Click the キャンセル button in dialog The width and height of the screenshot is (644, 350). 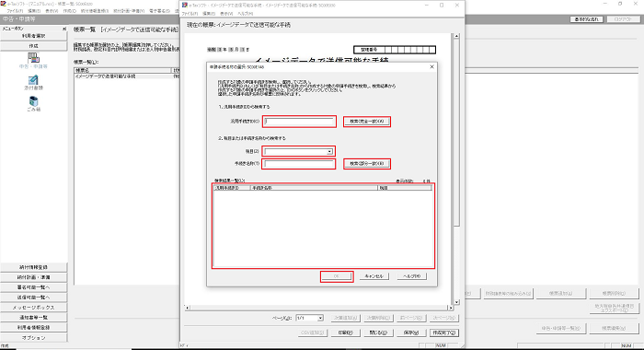click(x=374, y=276)
